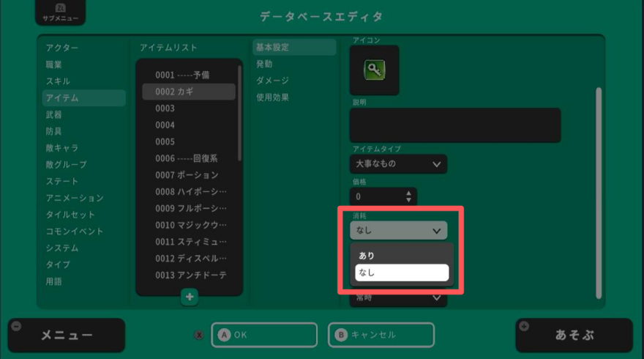
Task: Open the ZL サブメニュー submenu button
Action: click(60, 12)
